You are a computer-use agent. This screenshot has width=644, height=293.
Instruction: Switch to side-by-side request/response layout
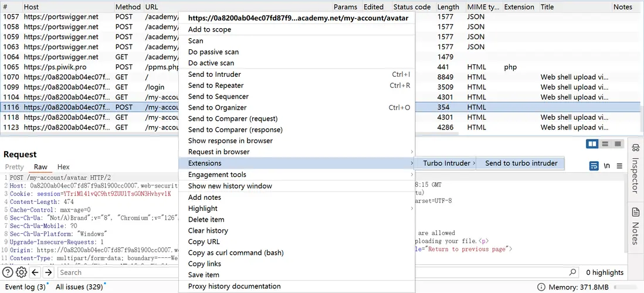point(592,144)
